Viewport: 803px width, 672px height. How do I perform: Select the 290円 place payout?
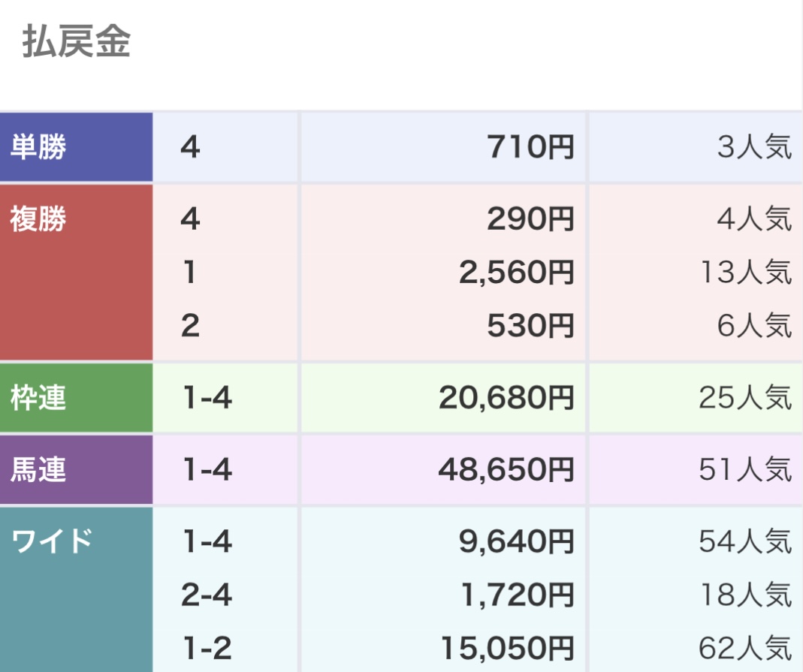(x=530, y=219)
